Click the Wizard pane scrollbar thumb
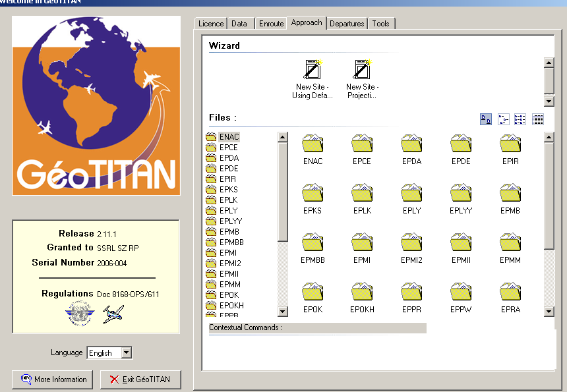 (549, 80)
